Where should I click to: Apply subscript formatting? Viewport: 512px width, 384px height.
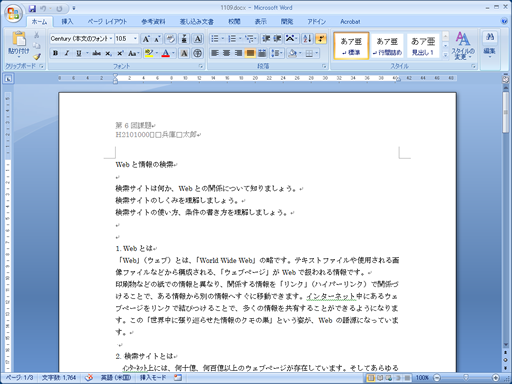click(x=108, y=53)
